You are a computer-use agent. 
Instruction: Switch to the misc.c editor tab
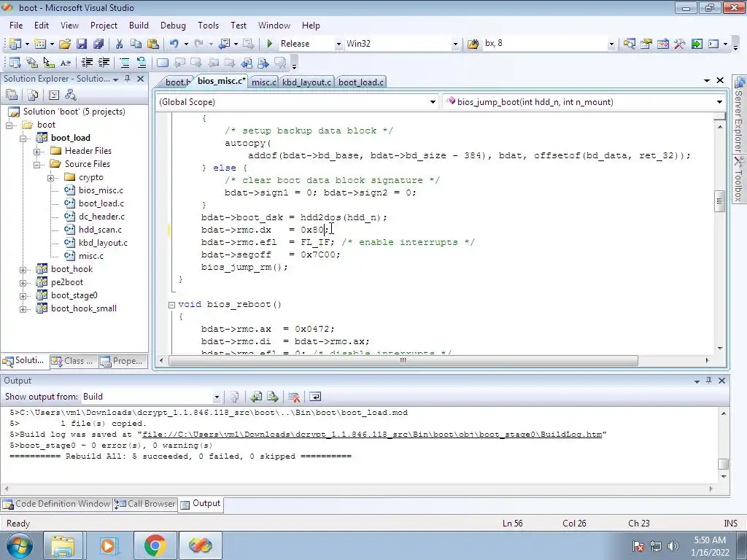coord(263,82)
